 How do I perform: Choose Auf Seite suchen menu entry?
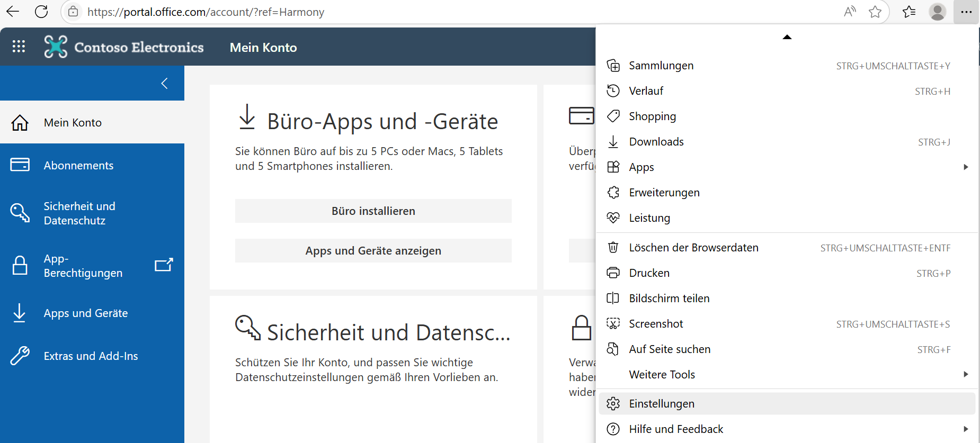[787, 349]
